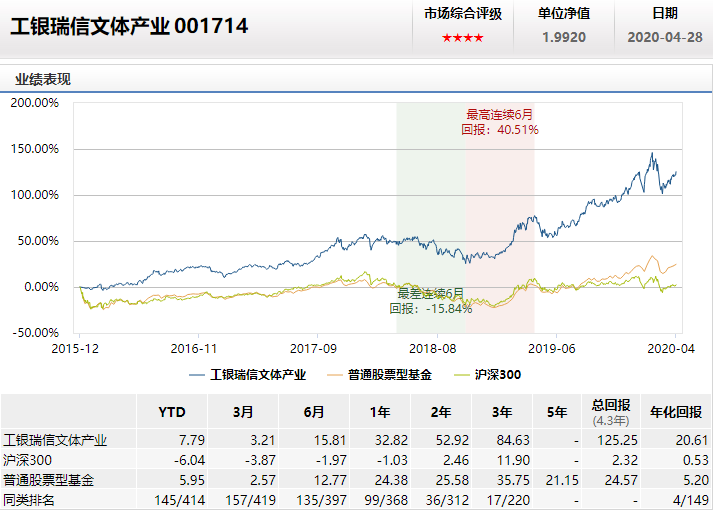Select the 5年 column header
Image resolution: width=713 pixels, height=512 pixels.
coord(557,412)
